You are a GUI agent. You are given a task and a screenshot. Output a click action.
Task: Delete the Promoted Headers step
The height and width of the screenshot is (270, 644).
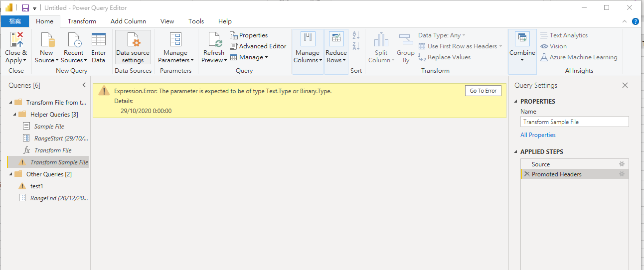[527, 174]
